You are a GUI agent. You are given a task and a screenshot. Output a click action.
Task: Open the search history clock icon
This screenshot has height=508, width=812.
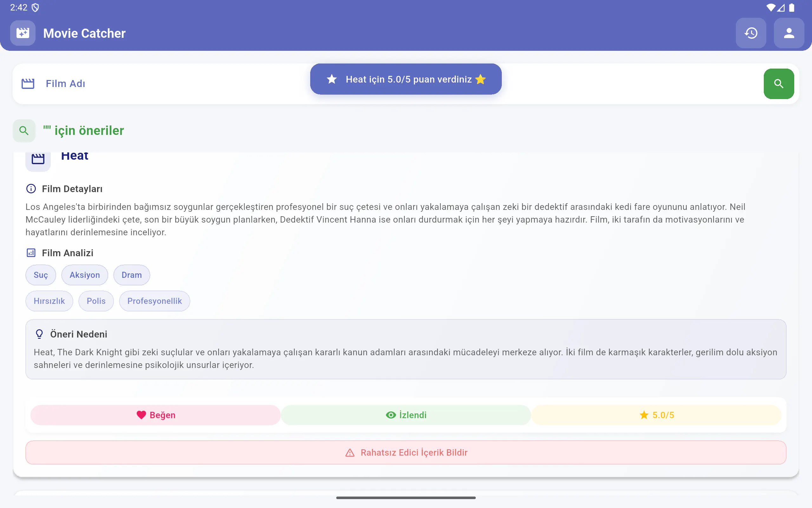750,33
